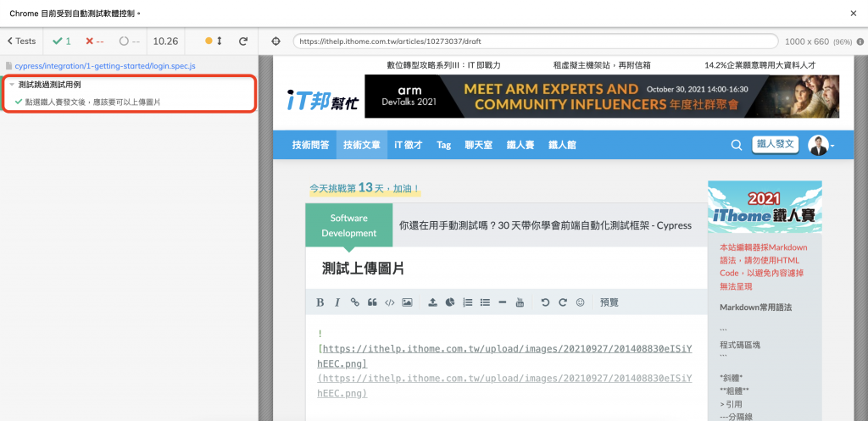Screen dimensions: 868x421
Task: Click the viewport info icon beside 96%
Action: pos(860,42)
